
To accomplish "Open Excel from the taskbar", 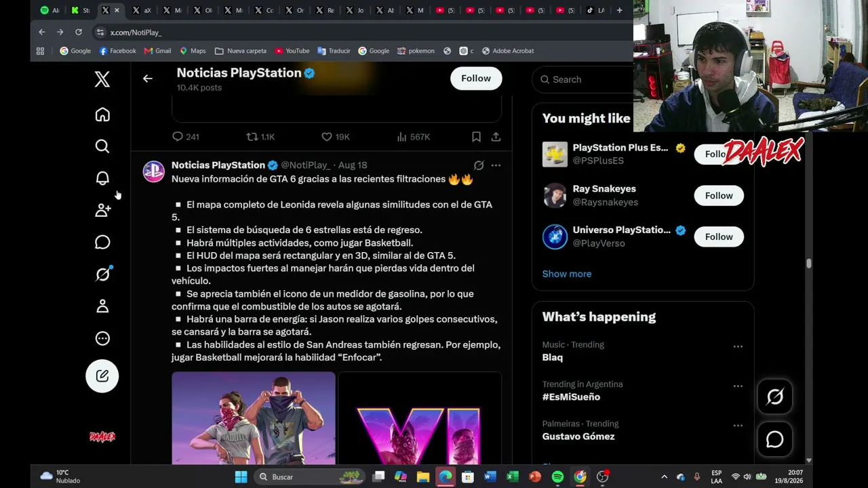I will 513,476.
